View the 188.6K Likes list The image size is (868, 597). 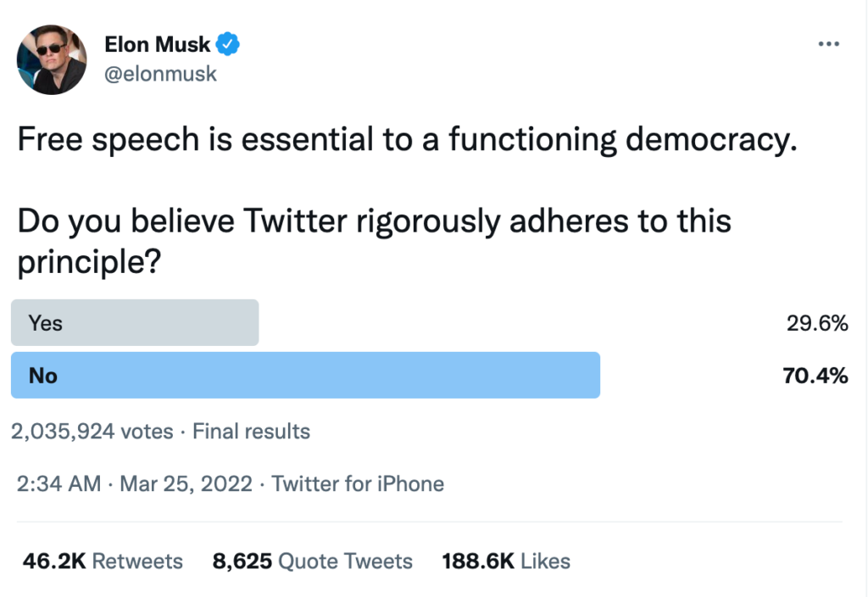pyautogui.click(x=506, y=561)
